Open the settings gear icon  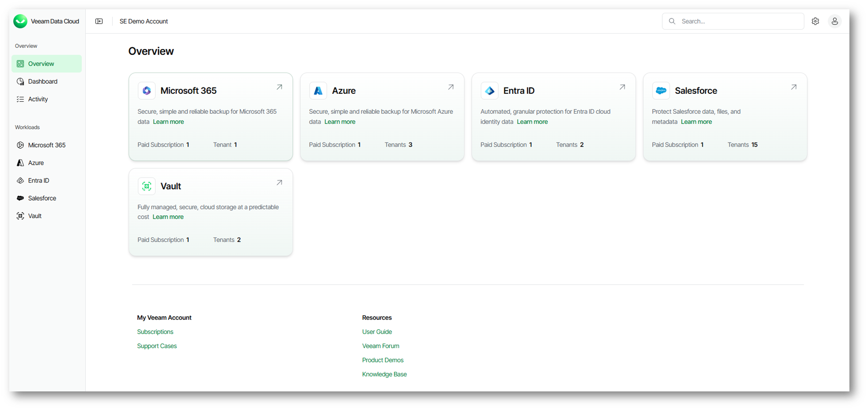815,21
